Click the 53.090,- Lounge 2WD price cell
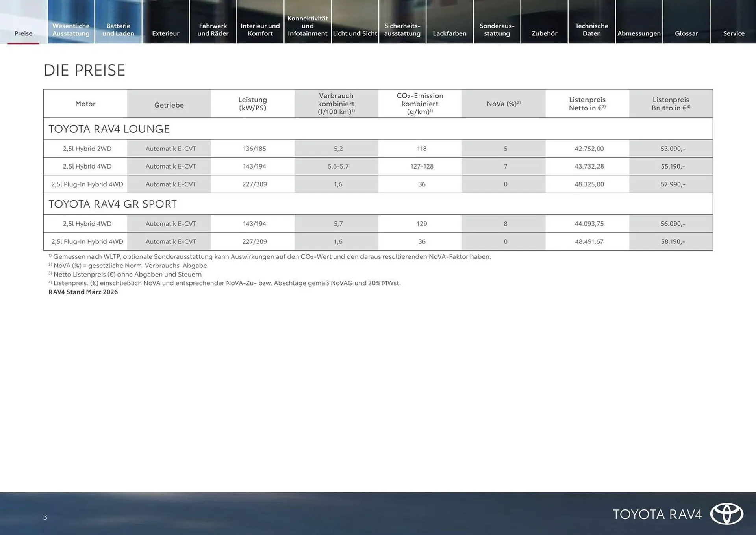 click(673, 149)
